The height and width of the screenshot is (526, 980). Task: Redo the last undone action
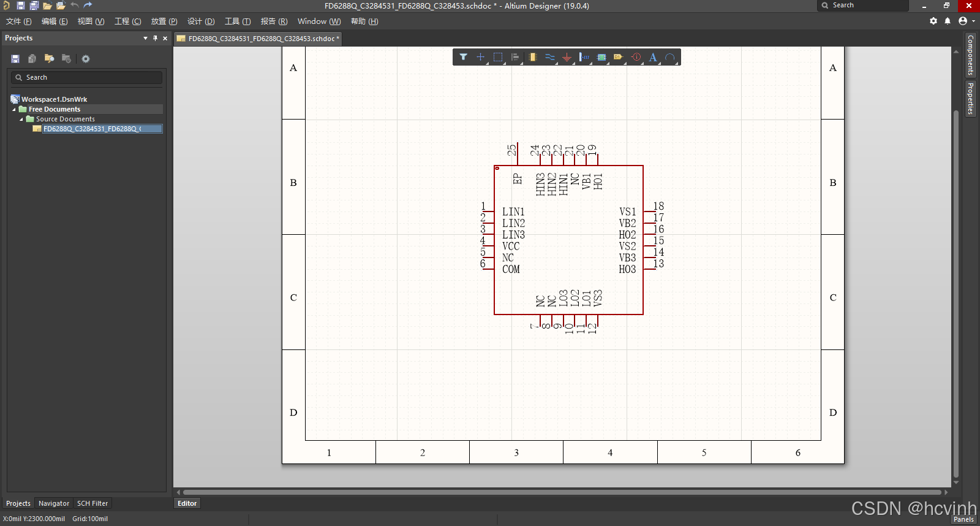point(88,6)
